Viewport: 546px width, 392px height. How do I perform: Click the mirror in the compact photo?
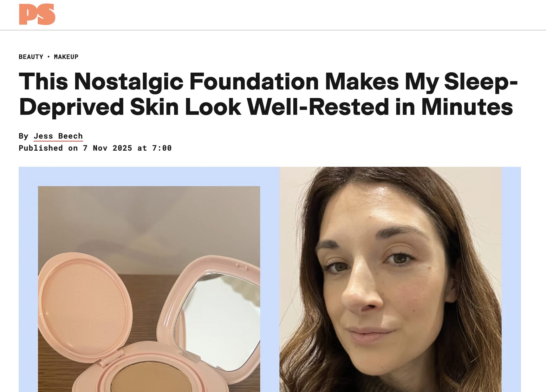click(x=219, y=320)
